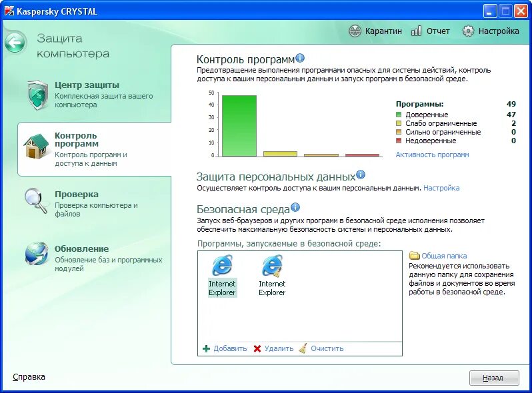Screen dimensions: 532x393
Task: Select the Internet Explorer icon with broom
Action: (x=272, y=266)
